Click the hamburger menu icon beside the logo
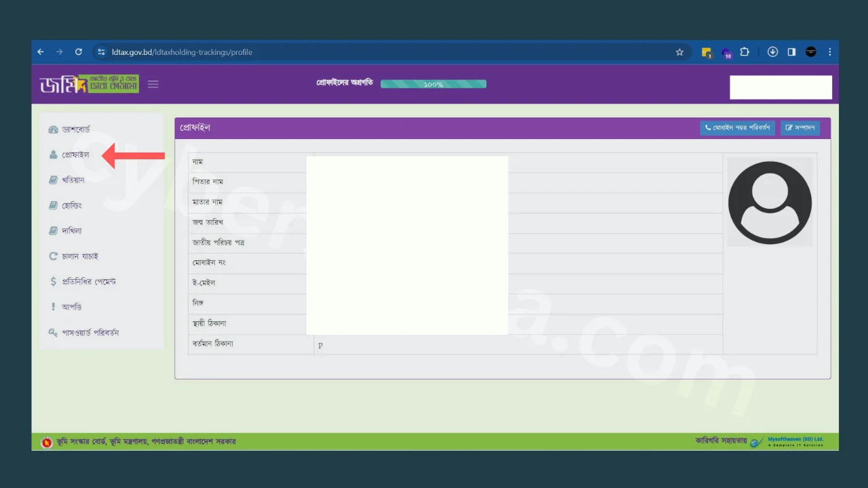Viewport: 868px width, 488px height. tap(153, 85)
